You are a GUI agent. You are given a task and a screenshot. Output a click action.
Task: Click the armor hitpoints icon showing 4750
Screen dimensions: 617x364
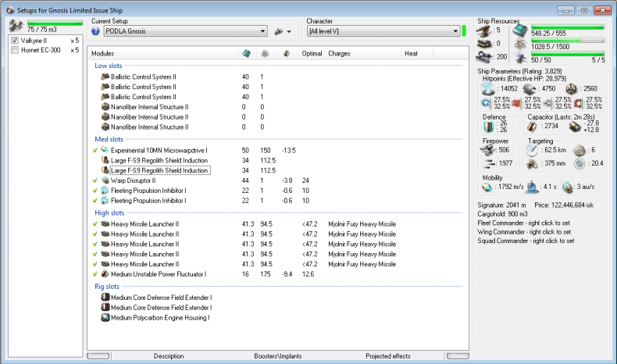530,89
